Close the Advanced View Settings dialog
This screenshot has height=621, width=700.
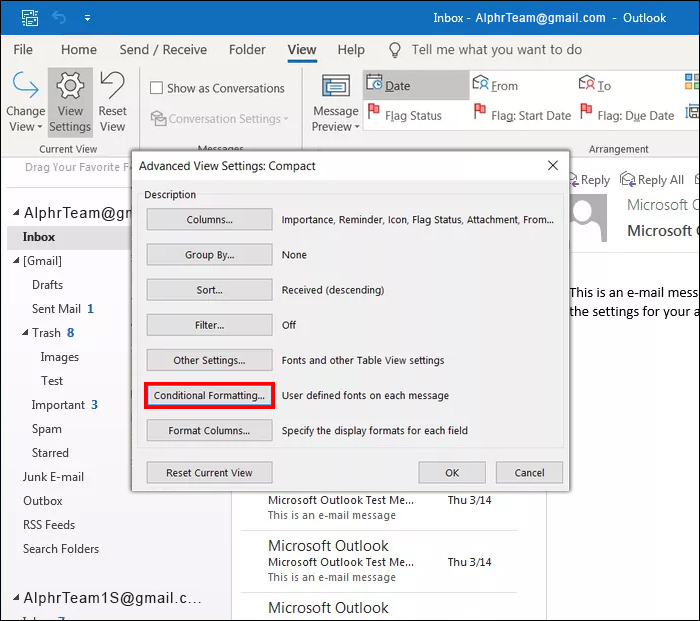point(553,166)
